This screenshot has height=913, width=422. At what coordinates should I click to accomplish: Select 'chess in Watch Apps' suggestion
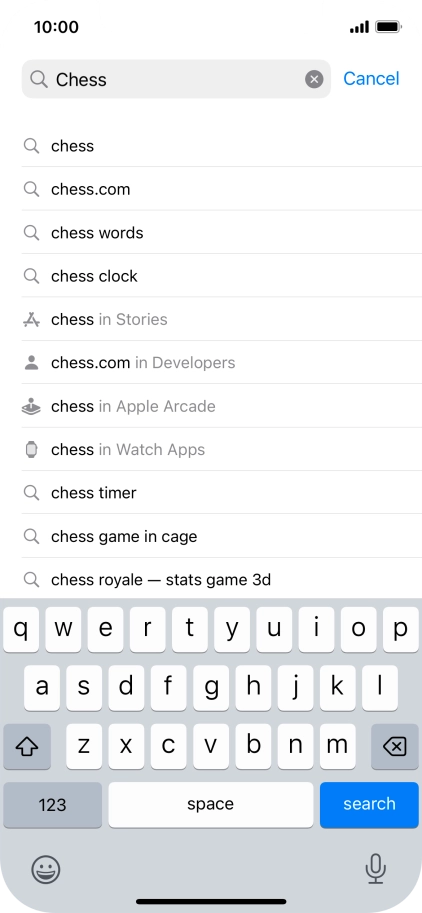pyautogui.click(x=222, y=450)
